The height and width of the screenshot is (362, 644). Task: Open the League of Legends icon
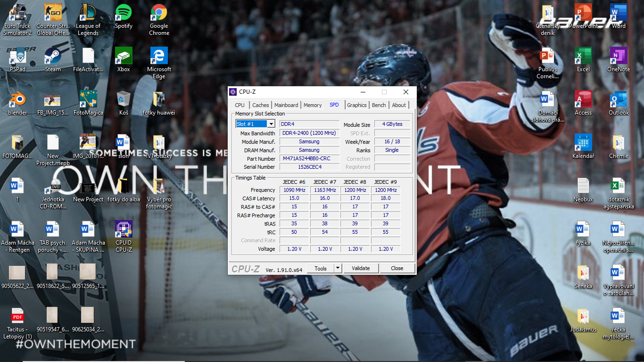point(88,13)
